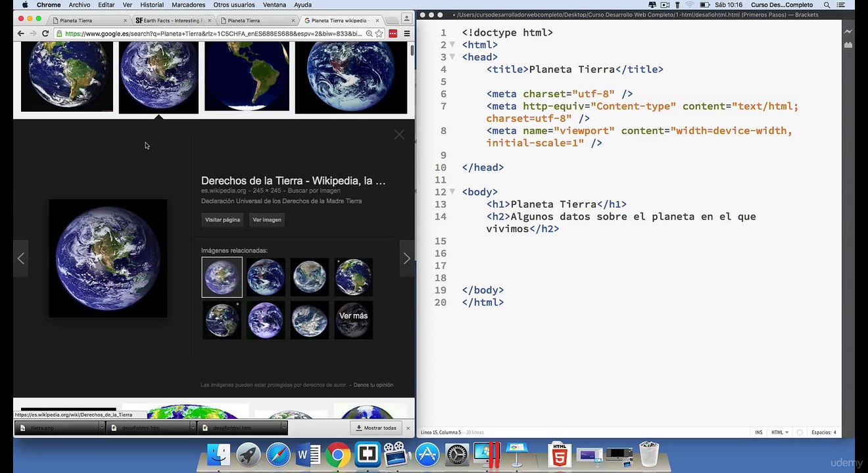The image size is (868, 473).
Task: Open Spotlight search in menu bar
Action: (827, 5)
